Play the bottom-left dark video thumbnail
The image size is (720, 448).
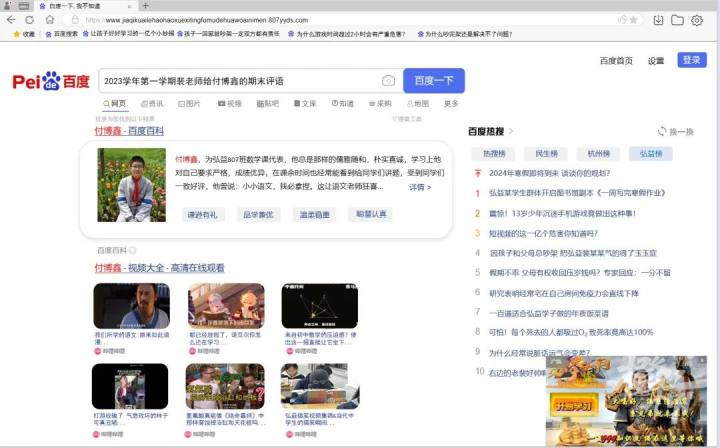click(130, 386)
